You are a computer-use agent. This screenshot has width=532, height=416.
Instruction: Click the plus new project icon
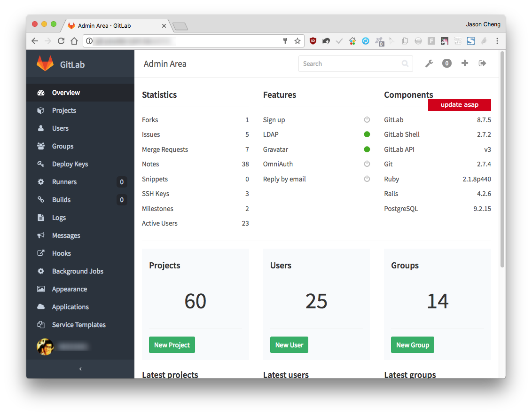[x=465, y=63]
